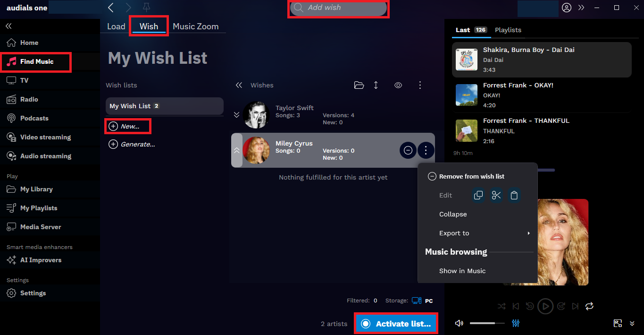Click the sort arrows icon in Wishes
This screenshot has width=644, height=335.
click(376, 85)
